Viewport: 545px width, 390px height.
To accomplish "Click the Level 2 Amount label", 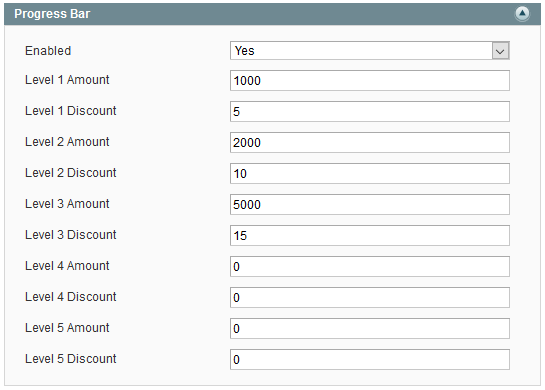I will 67,142.
